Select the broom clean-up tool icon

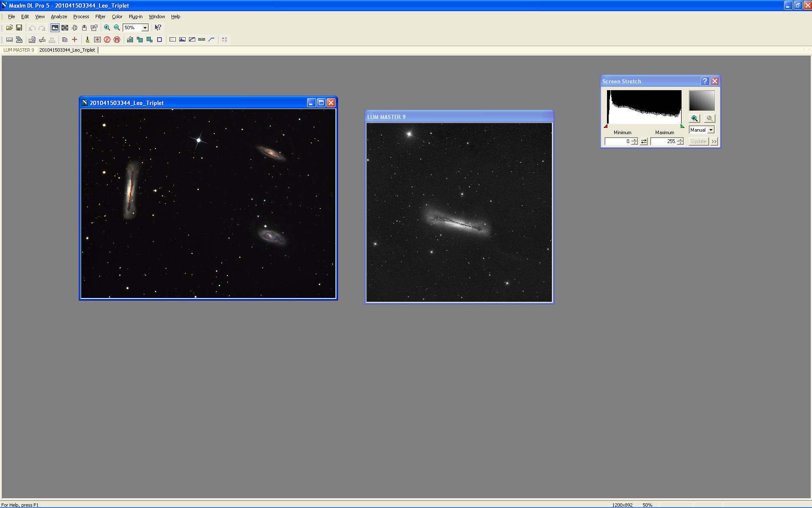[x=88, y=39]
